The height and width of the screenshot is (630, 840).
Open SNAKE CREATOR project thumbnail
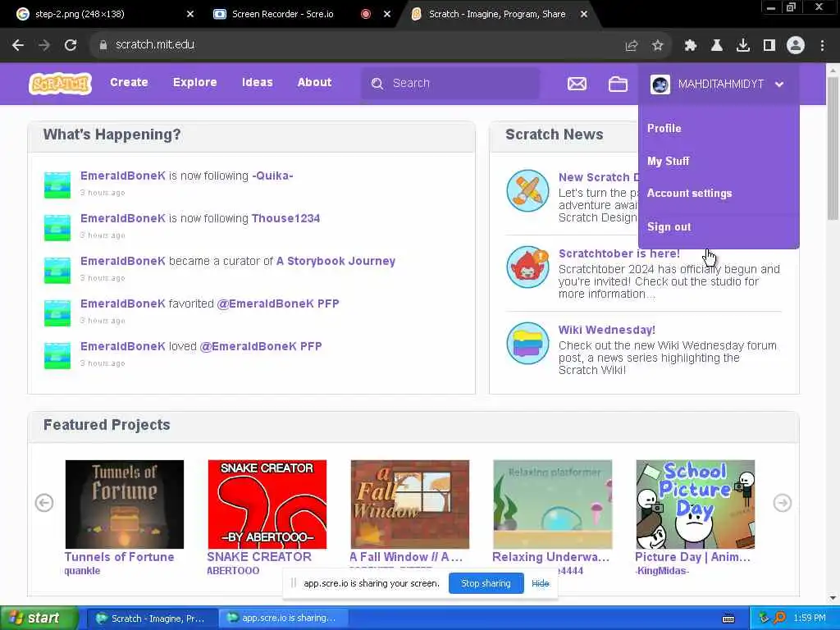[267, 504]
